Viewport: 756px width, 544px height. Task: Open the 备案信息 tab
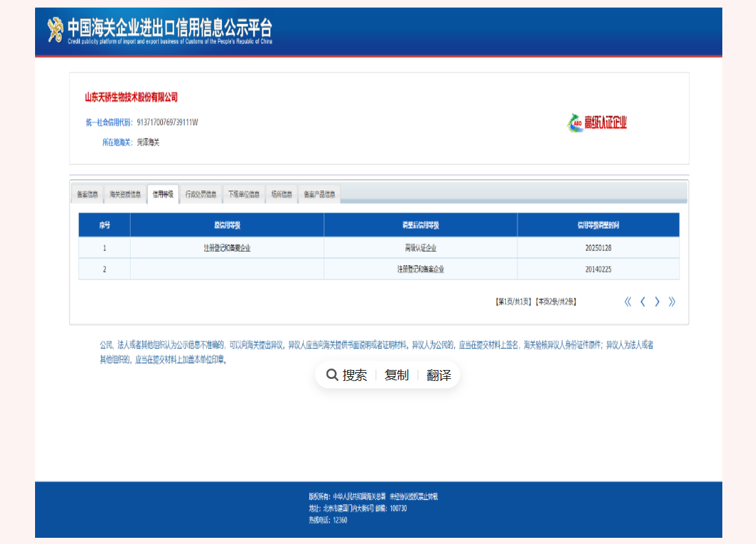(x=87, y=195)
